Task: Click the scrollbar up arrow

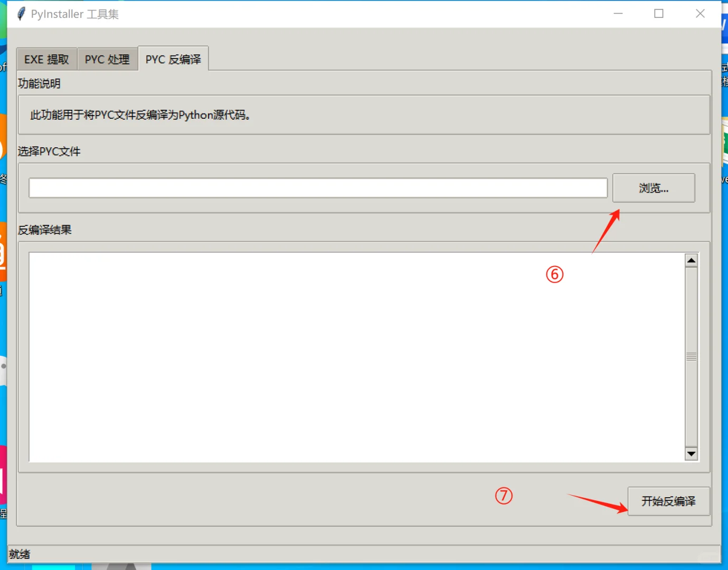Action: click(x=692, y=259)
